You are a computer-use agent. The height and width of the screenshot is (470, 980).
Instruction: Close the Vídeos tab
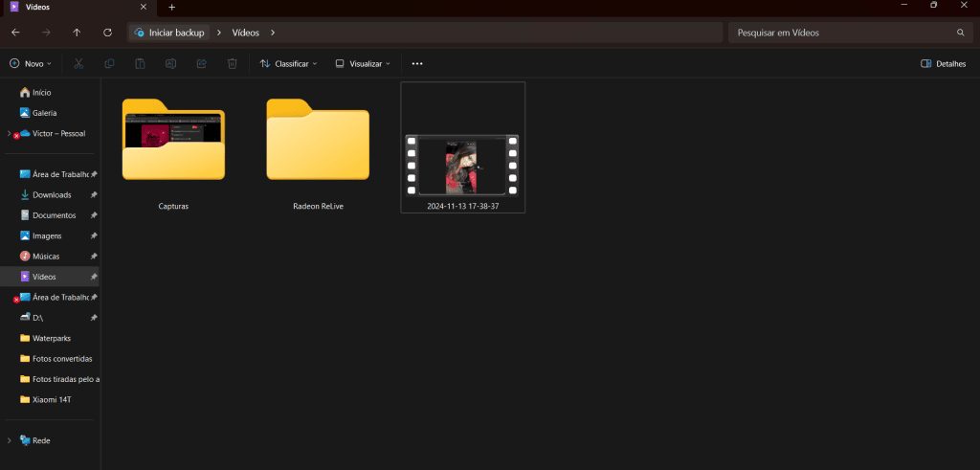click(144, 8)
